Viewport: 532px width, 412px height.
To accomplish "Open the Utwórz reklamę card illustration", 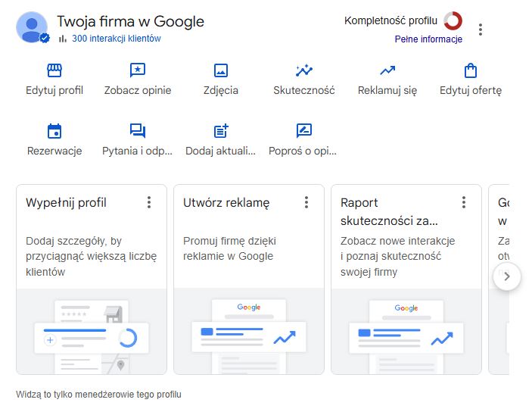I will [x=249, y=332].
